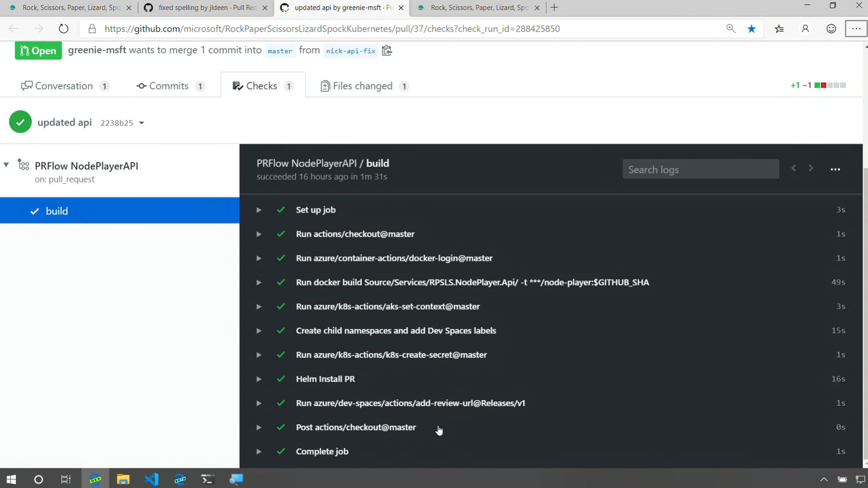Open the favorites list icon
Screen dimensions: 868x488
[779, 29]
